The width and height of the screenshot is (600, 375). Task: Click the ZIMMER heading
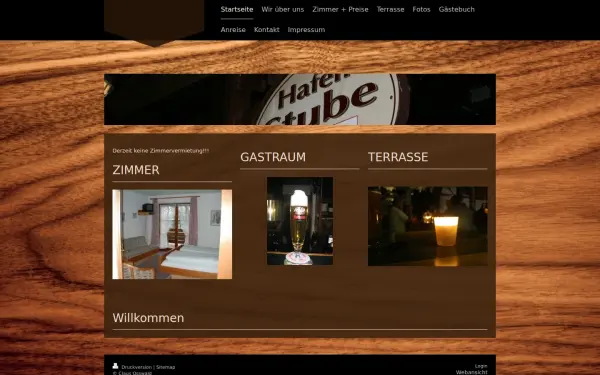tap(136, 170)
